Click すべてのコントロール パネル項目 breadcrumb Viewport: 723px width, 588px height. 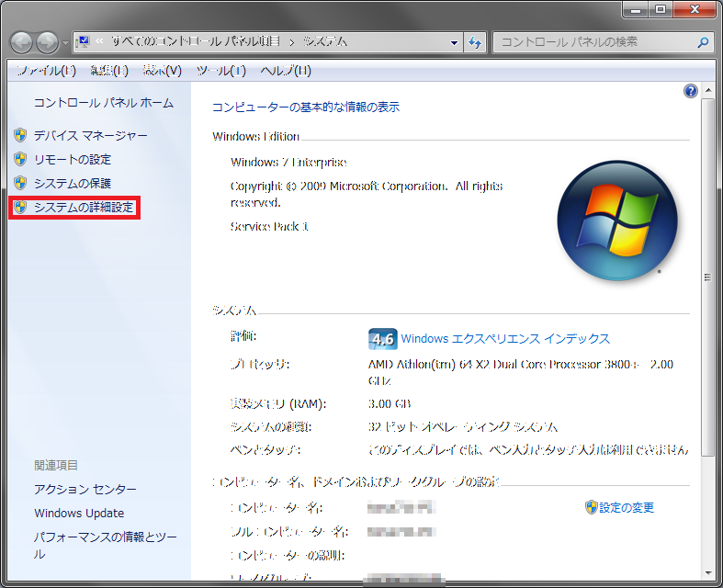(x=196, y=42)
